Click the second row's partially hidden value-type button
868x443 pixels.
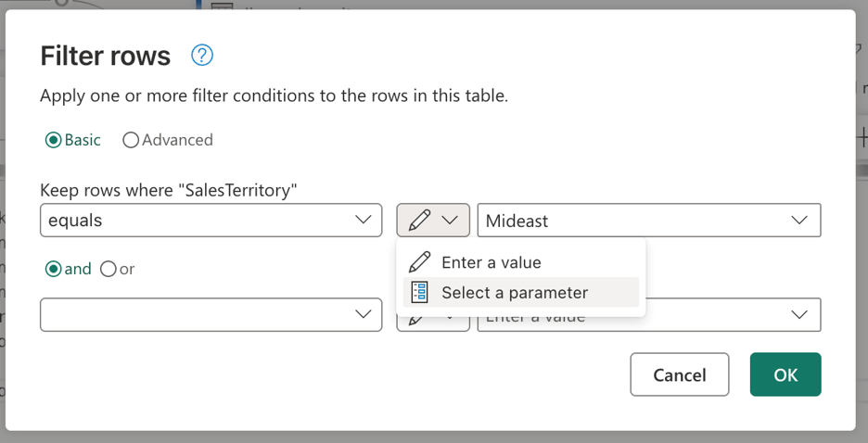(x=433, y=321)
